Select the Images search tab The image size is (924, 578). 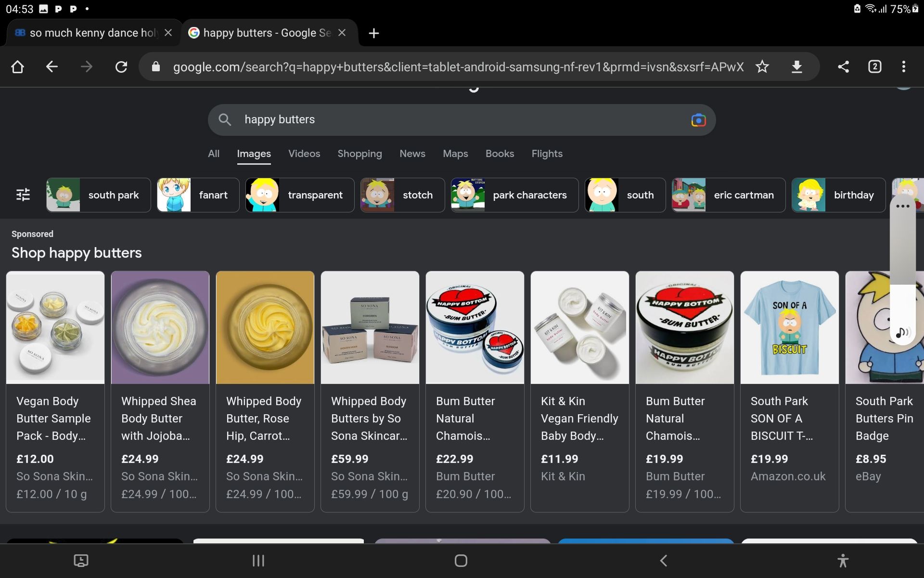point(254,154)
